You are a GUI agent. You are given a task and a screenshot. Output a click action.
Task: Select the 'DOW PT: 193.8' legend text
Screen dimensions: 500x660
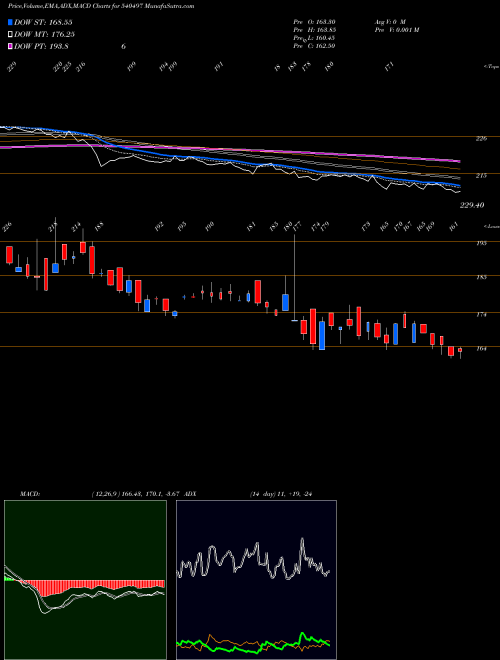[41, 46]
